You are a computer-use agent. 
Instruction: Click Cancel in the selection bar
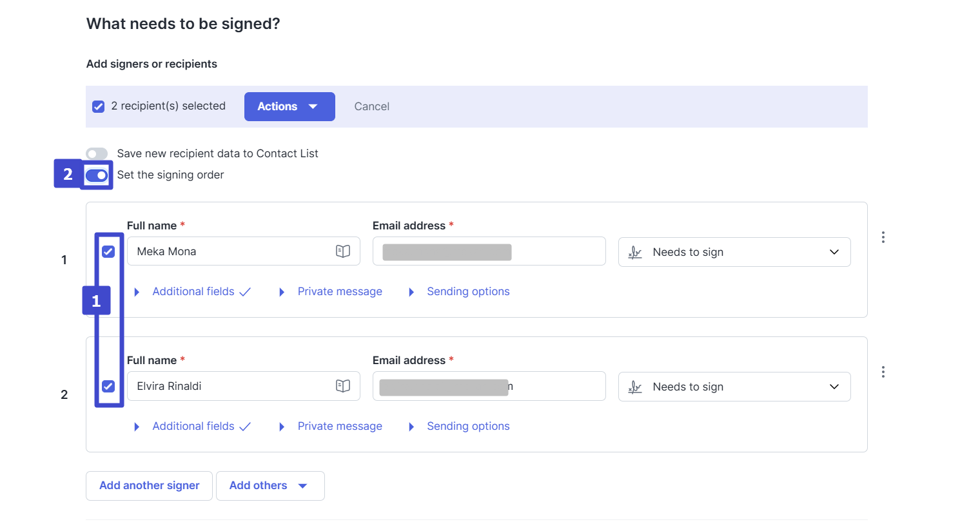[371, 106]
